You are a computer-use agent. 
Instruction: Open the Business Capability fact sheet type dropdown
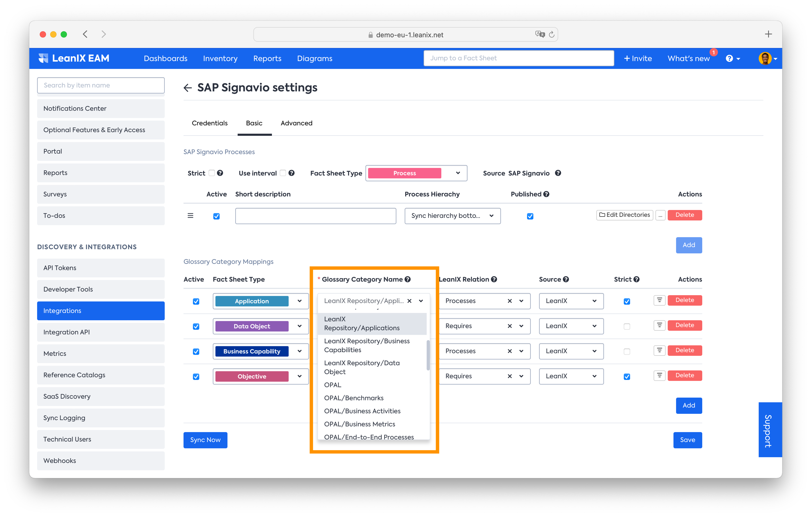pos(261,351)
